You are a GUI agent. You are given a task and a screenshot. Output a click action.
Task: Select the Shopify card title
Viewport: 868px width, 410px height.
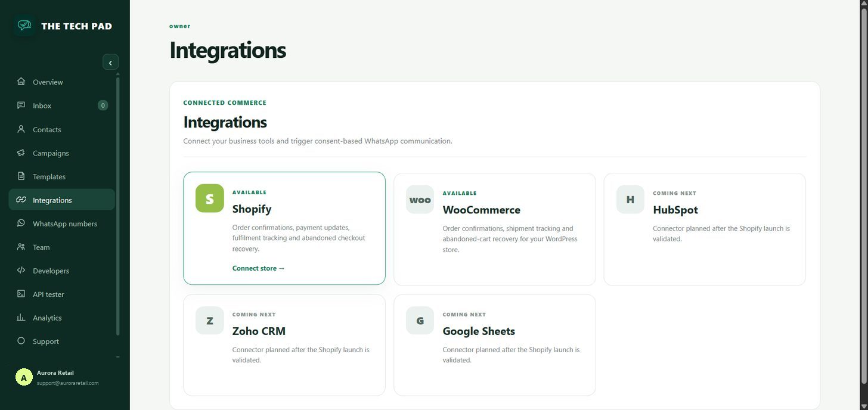tap(252, 209)
